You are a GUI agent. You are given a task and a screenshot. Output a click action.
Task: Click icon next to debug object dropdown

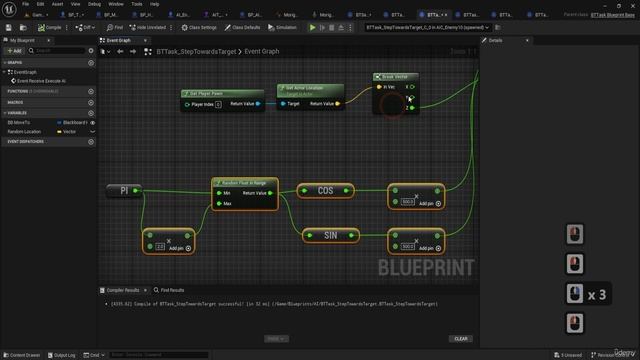pyautogui.click(x=498, y=28)
